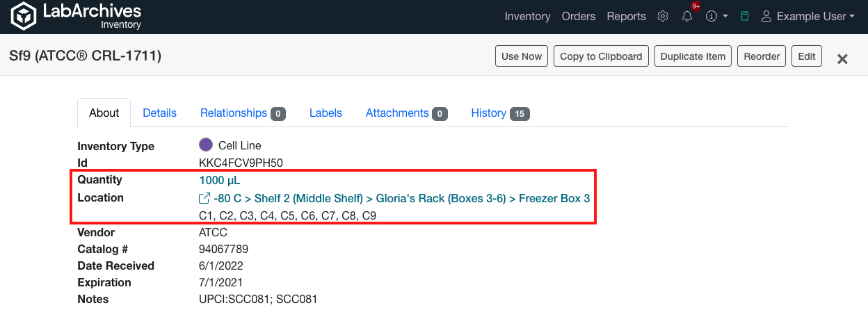
Task: Expand the dropdown arrow next to the info icon
Action: pos(725,17)
